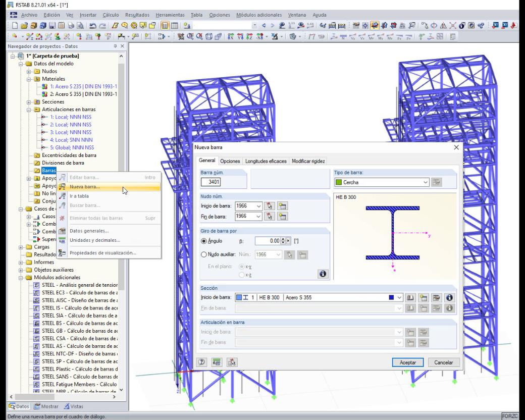This screenshot has height=420, width=525.
Task: Select the Ángulo radio button
Action: click(203, 241)
